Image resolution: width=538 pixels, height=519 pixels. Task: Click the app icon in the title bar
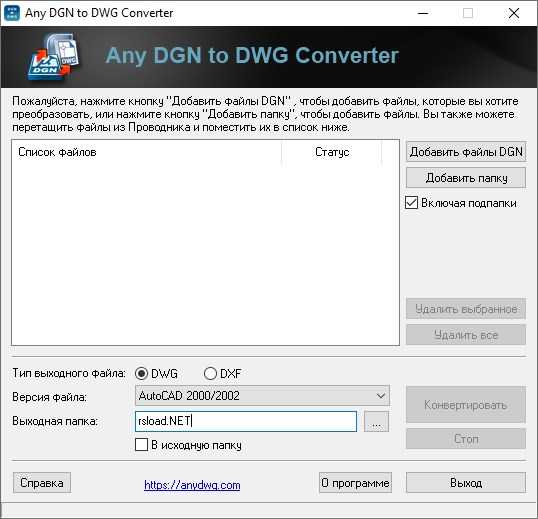[x=12, y=13]
